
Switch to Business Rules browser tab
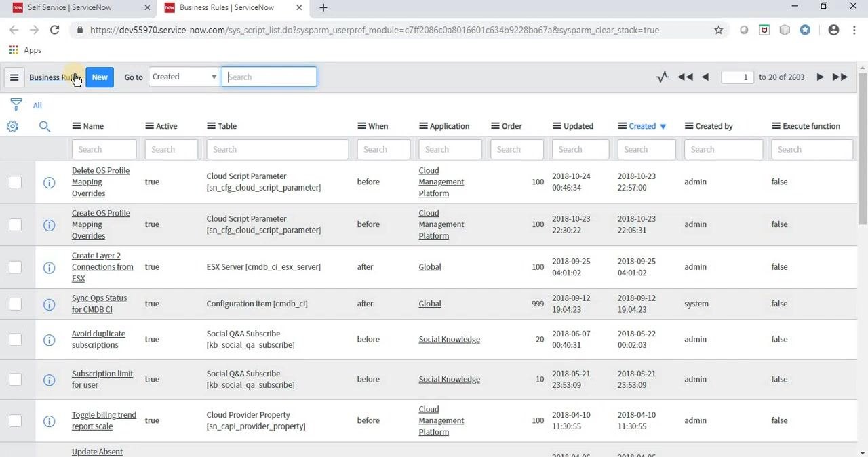click(x=233, y=8)
